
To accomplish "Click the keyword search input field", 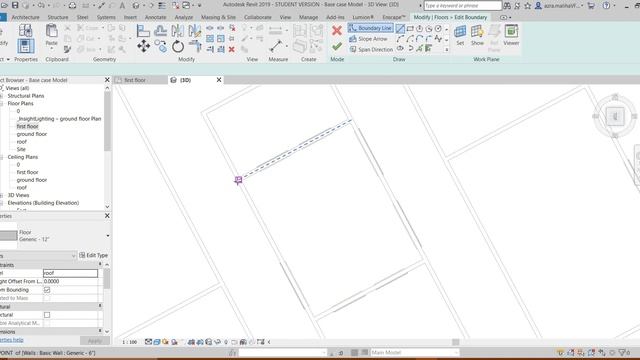I will (x=462, y=6).
